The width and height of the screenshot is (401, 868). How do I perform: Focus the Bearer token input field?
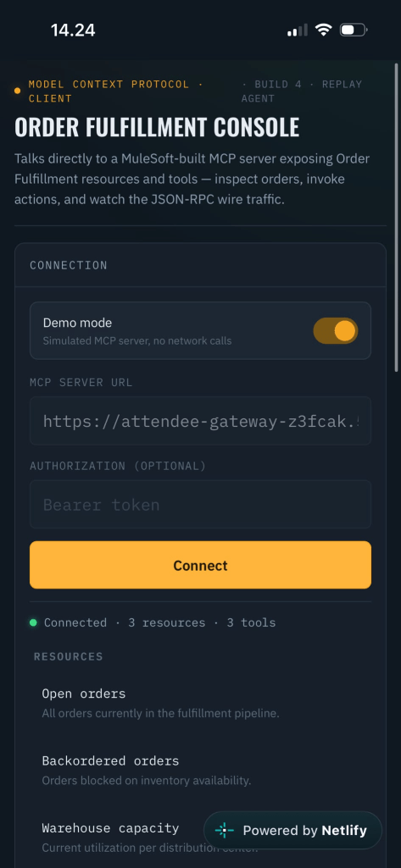pos(200,505)
